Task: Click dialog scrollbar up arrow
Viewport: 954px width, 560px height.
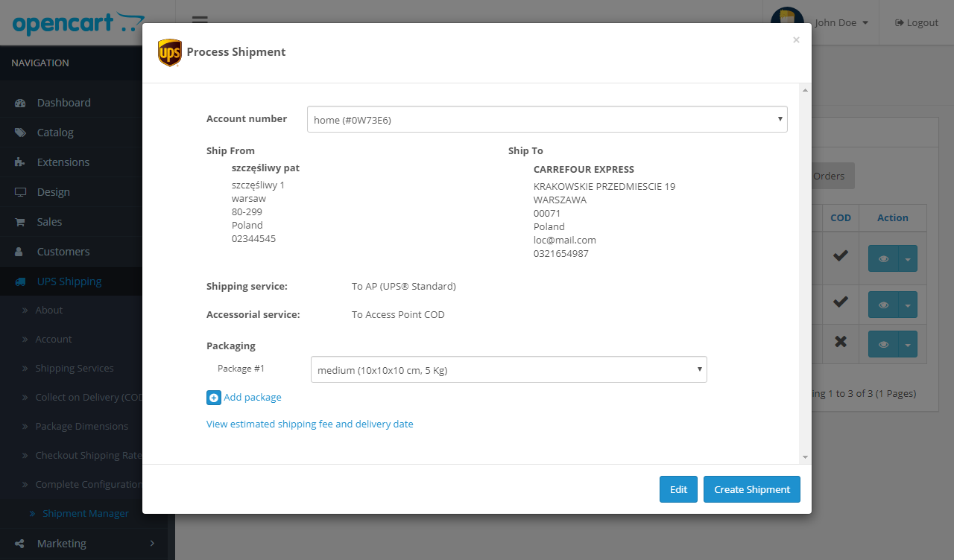Action: pyautogui.click(x=805, y=90)
